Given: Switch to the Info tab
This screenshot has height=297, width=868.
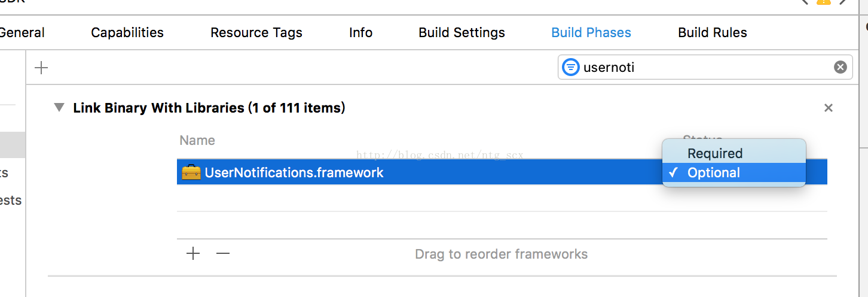Looking at the screenshot, I should (361, 32).
